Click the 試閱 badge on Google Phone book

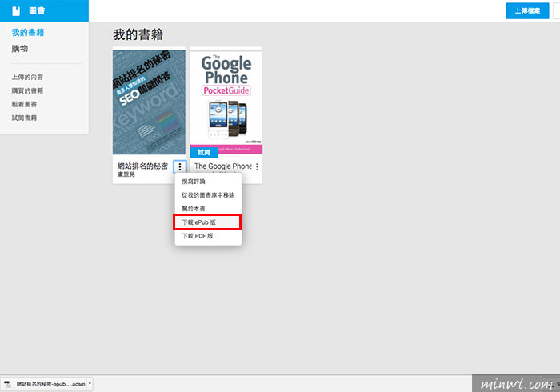(204, 153)
